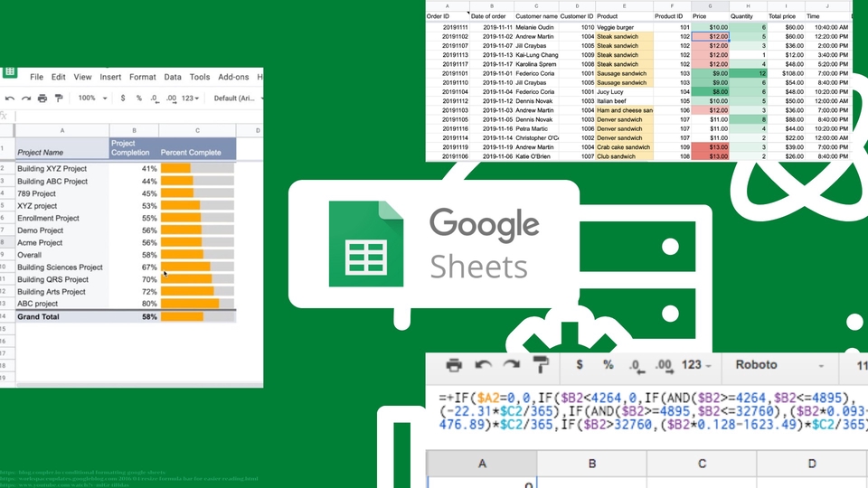This screenshot has height=488, width=868.
Task: Click the 'Veggie burger' product cell
Action: pyautogui.click(x=624, y=27)
